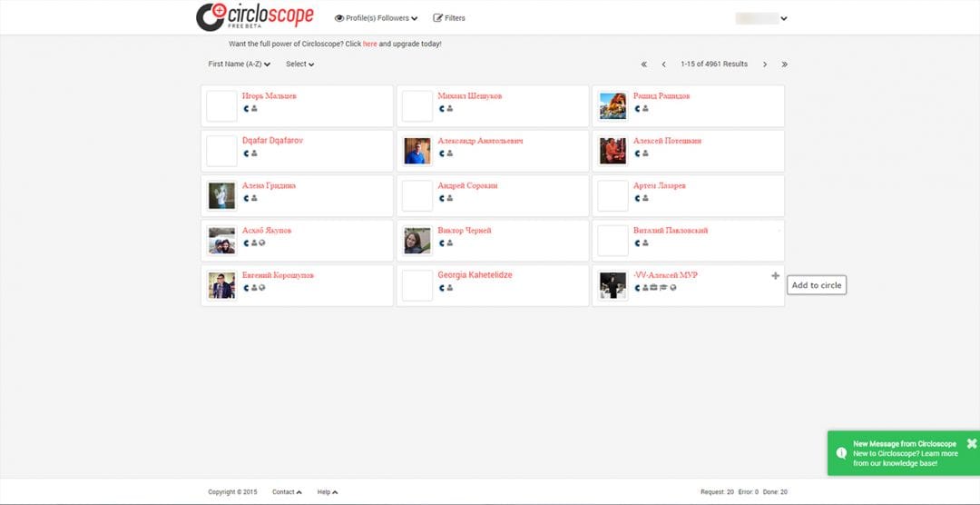980x505 pixels.
Task: Jump to the last results page
Action: pos(784,64)
